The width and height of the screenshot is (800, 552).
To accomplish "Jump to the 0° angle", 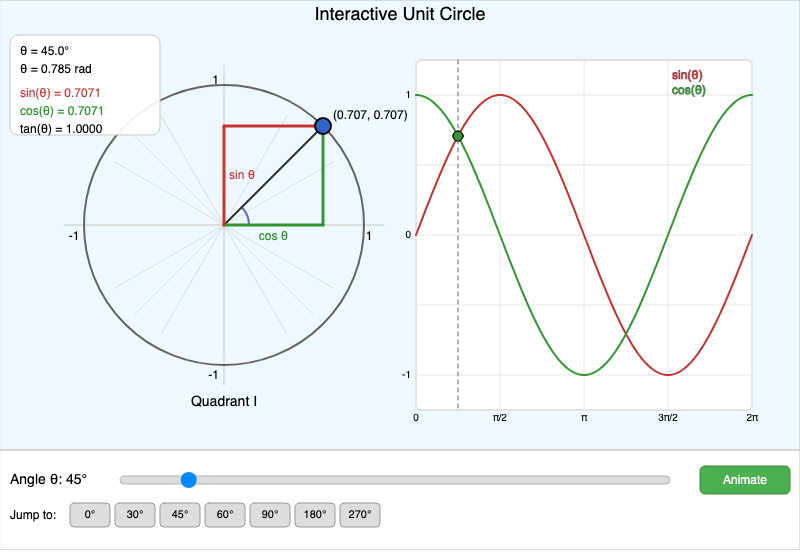I will point(90,514).
